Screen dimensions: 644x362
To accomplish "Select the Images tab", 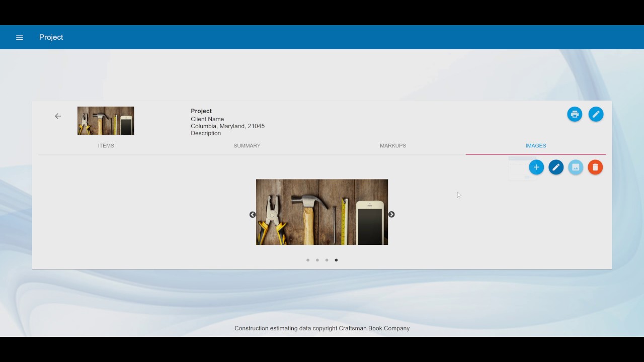I will pos(536,146).
